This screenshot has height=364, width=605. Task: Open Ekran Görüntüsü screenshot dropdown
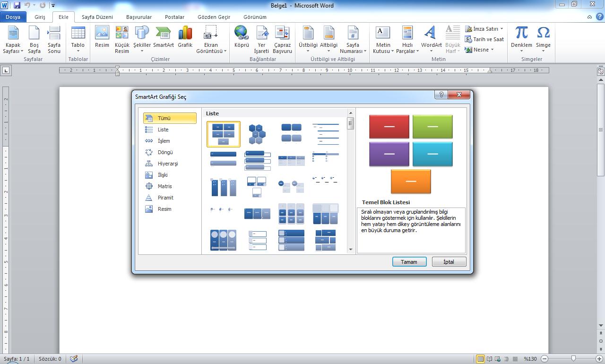click(211, 40)
